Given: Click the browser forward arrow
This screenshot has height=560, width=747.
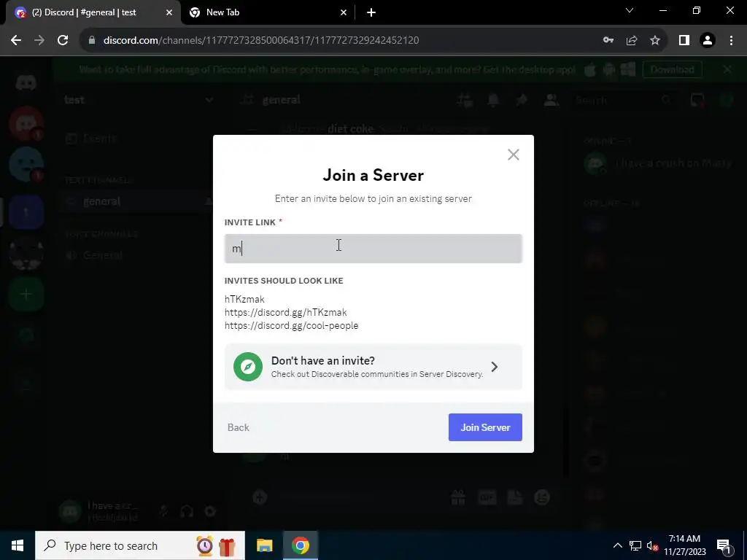Looking at the screenshot, I should click(x=39, y=40).
